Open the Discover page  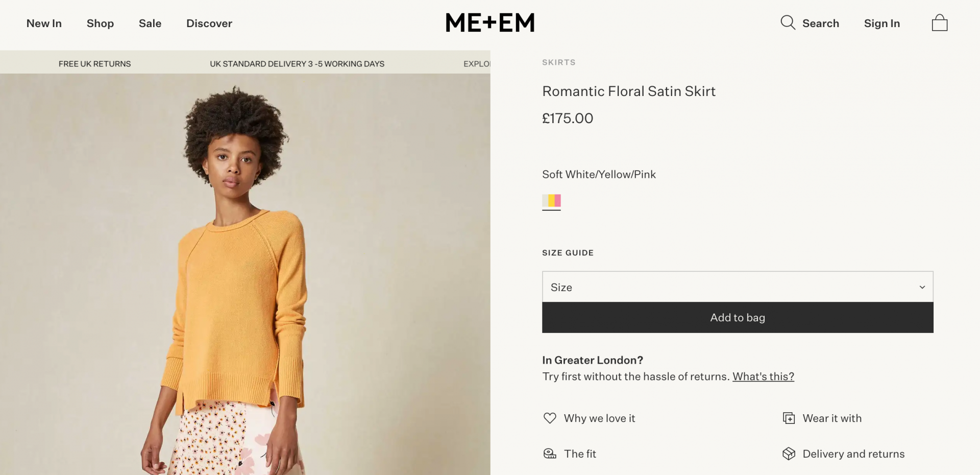point(209,23)
